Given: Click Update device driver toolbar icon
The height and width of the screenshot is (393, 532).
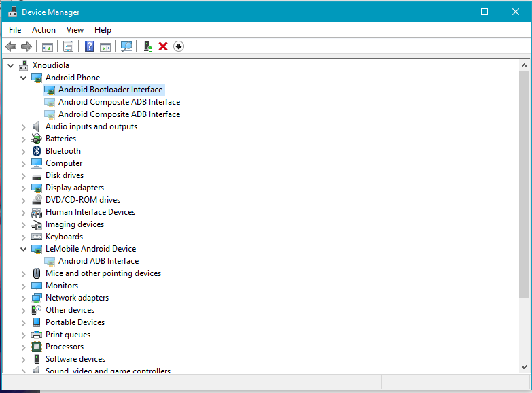Looking at the screenshot, I should 147,46.
